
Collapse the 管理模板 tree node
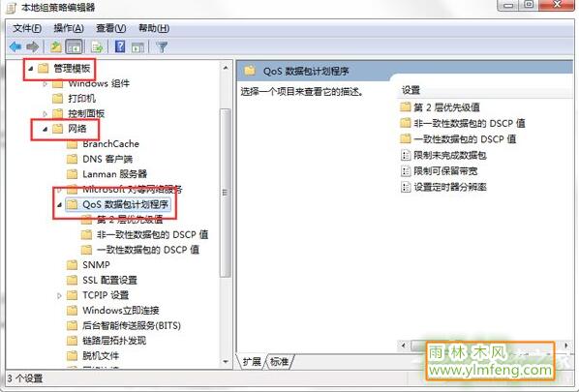[x=31, y=69]
